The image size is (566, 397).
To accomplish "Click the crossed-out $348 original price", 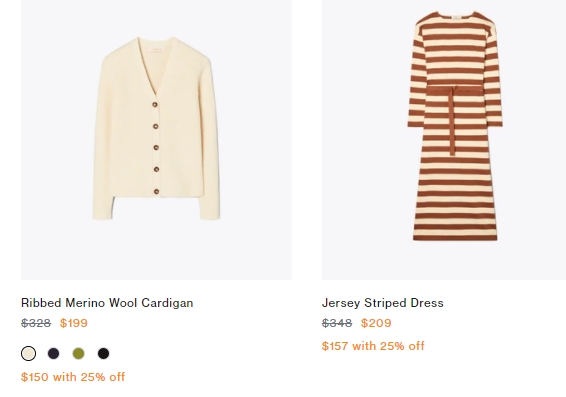I will (337, 323).
